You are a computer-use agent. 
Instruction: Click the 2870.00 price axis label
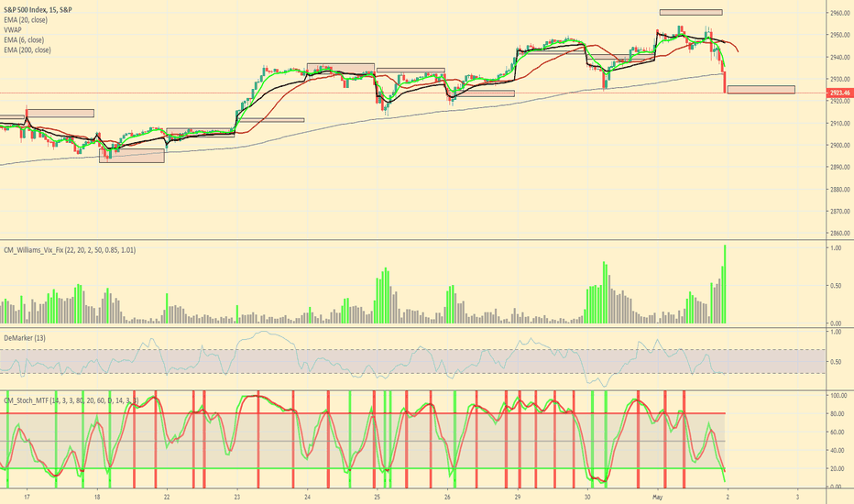click(x=840, y=211)
